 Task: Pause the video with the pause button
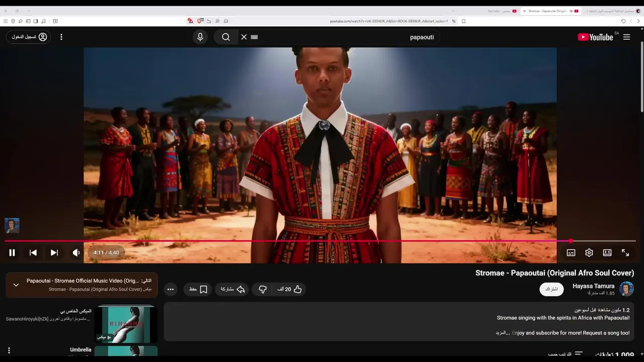pyautogui.click(x=12, y=252)
